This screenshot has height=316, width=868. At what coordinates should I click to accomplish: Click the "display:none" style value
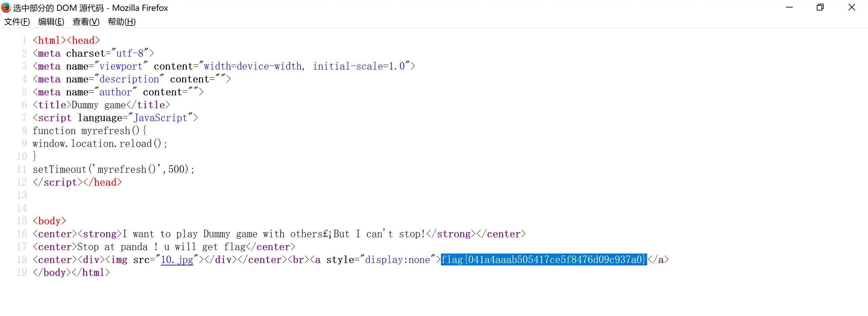398,260
